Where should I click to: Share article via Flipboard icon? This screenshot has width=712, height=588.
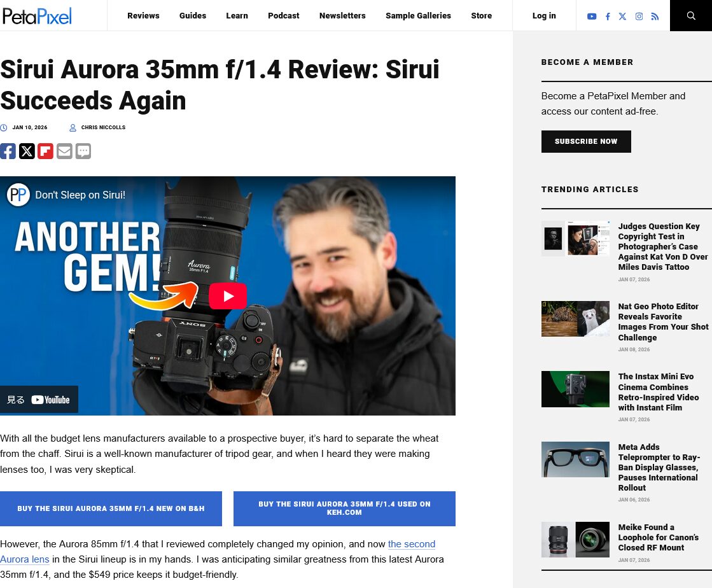pyautogui.click(x=45, y=151)
